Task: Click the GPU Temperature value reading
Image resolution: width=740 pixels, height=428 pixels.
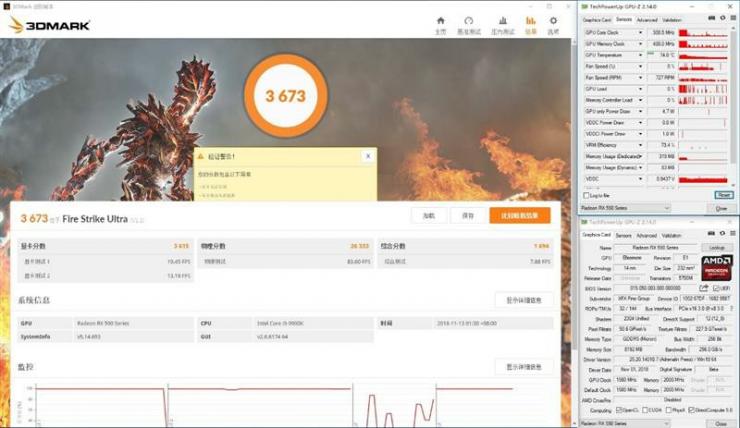Action: click(x=661, y=55)
